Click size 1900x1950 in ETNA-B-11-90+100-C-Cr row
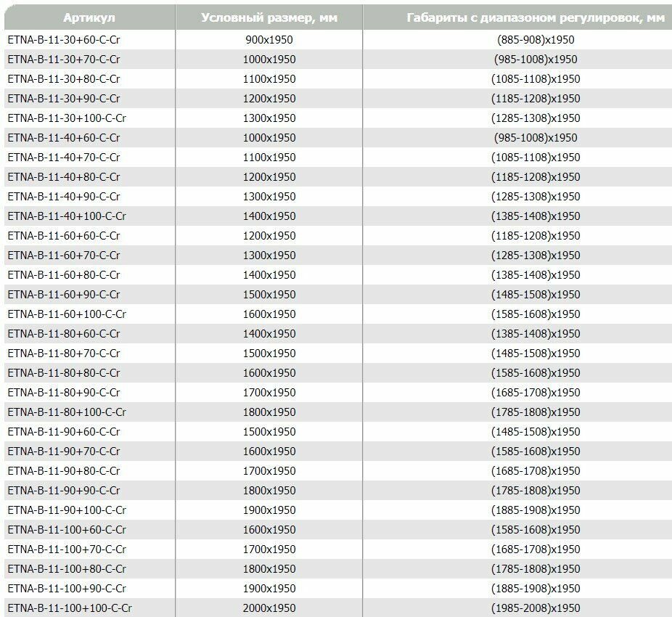This screenshot has width=672, height=617. [269, 510]
